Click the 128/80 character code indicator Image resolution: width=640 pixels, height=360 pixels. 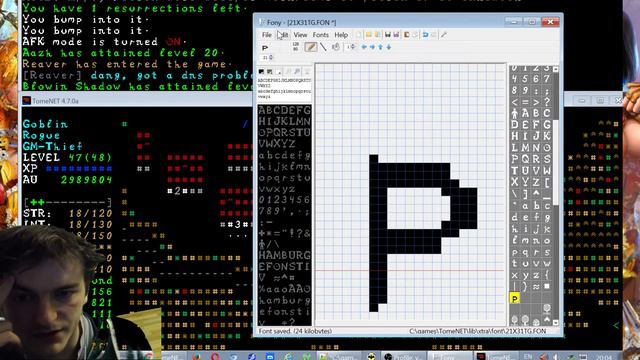tap(296, 47)
